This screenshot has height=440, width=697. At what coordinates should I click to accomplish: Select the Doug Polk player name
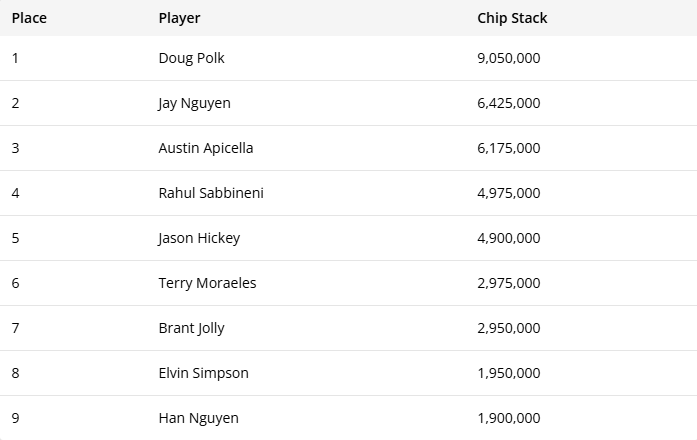pos(192,58)
